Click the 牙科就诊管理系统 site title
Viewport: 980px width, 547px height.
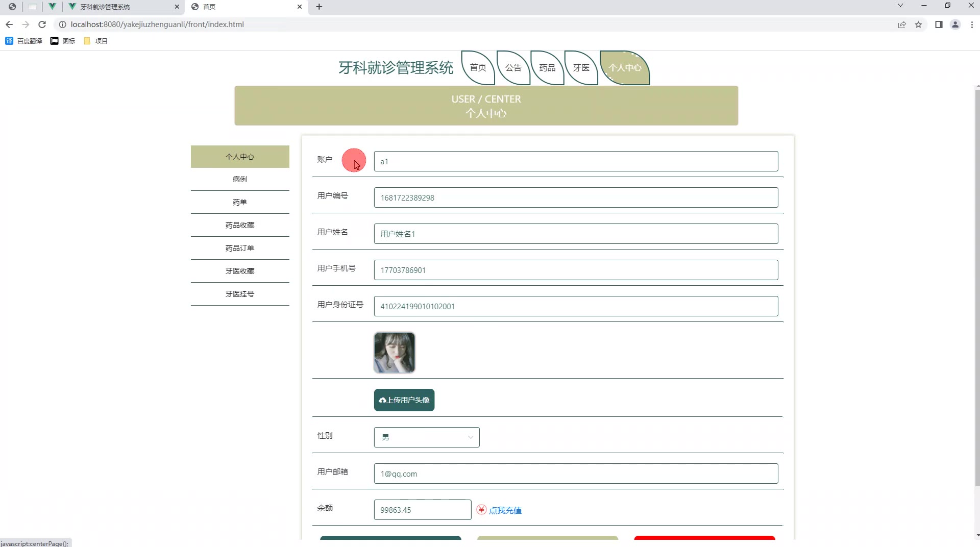coord(396,67)
